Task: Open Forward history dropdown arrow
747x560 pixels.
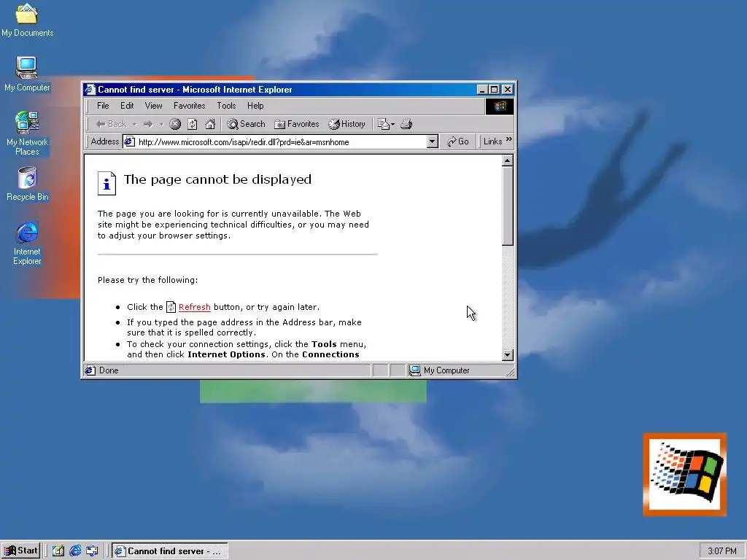Action: 161,125
